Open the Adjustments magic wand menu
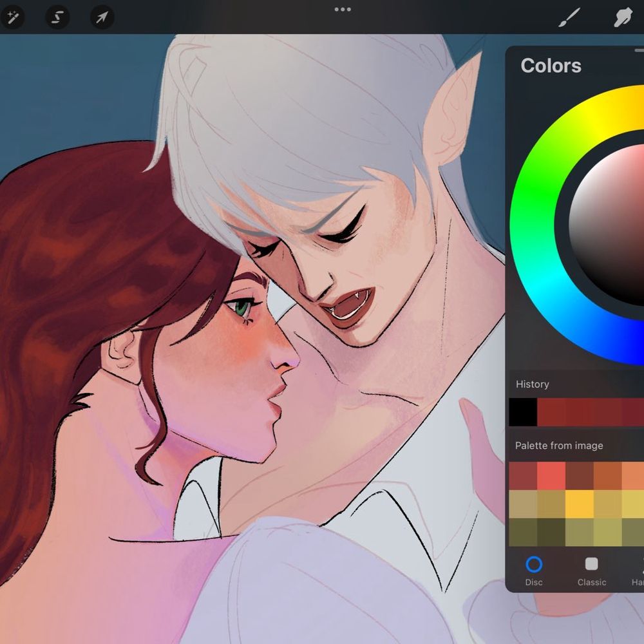Image resolution: width=644 pixels, height=644 pixels. [x=12, y=17]
